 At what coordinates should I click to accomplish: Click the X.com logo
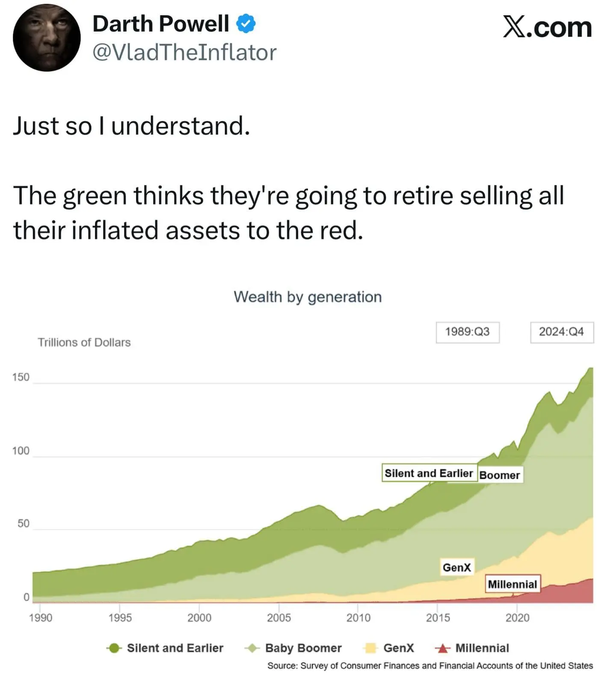click(547, 27)
